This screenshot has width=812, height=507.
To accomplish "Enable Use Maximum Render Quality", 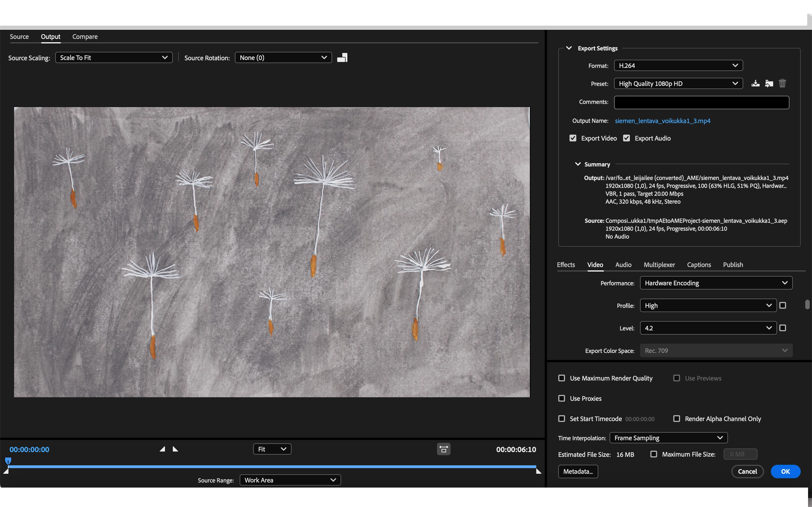I will (562, 378).
